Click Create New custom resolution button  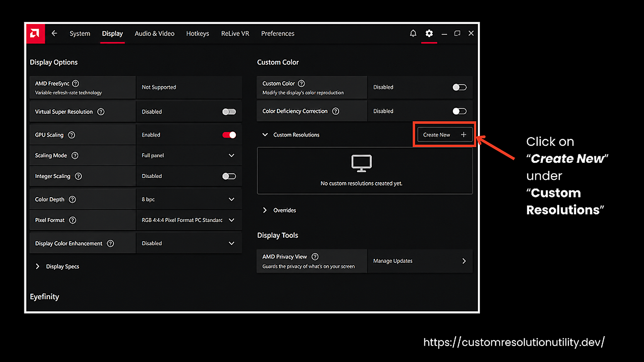click(445, 135)
